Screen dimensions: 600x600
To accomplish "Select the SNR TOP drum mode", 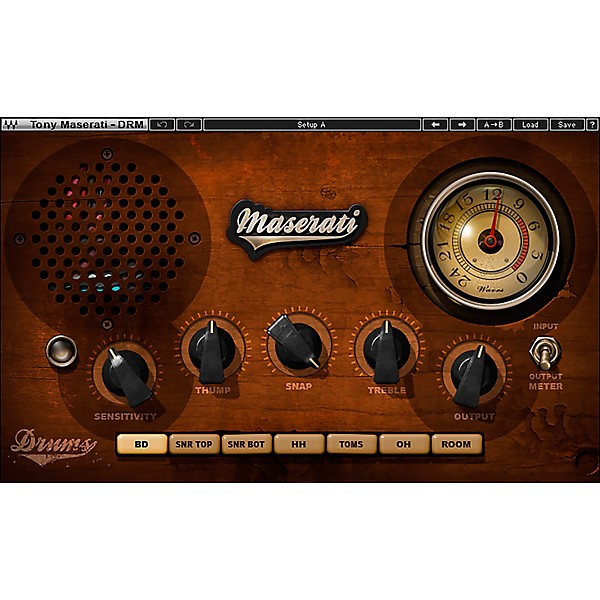I will tap(194, 444).
